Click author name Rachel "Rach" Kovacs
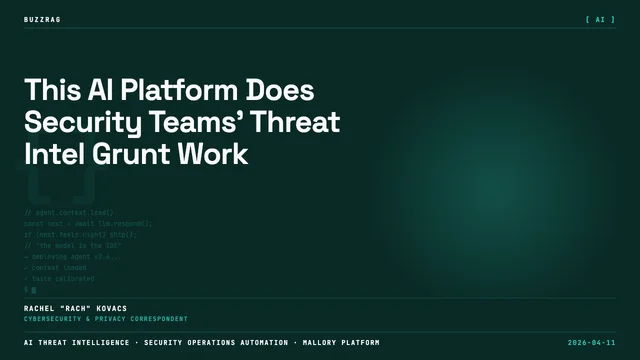 click(76, 309)
